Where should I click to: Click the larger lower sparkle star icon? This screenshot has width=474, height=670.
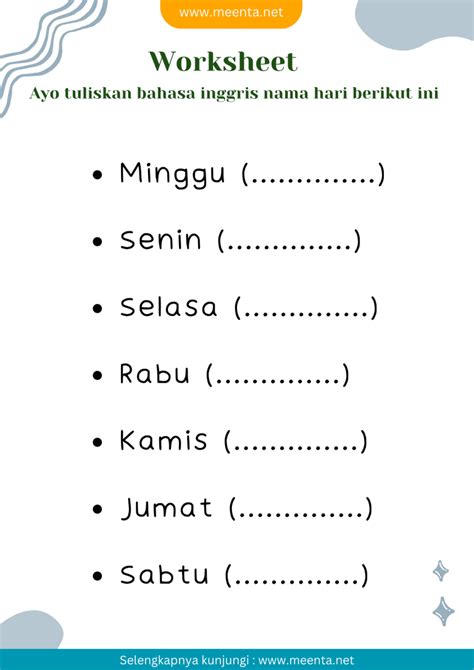coord(444,611)
